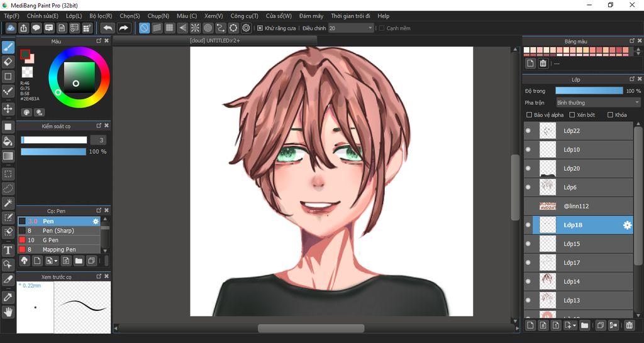Delete layer using trash icon in Lớp panel
Viewport: 644px width, 343px height.
click(x=629, y=325)
